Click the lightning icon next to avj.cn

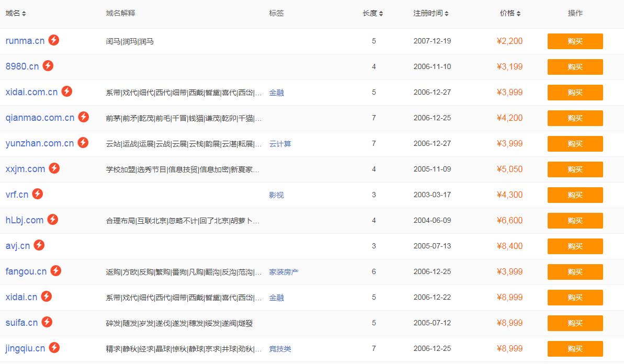coord(39,245)
